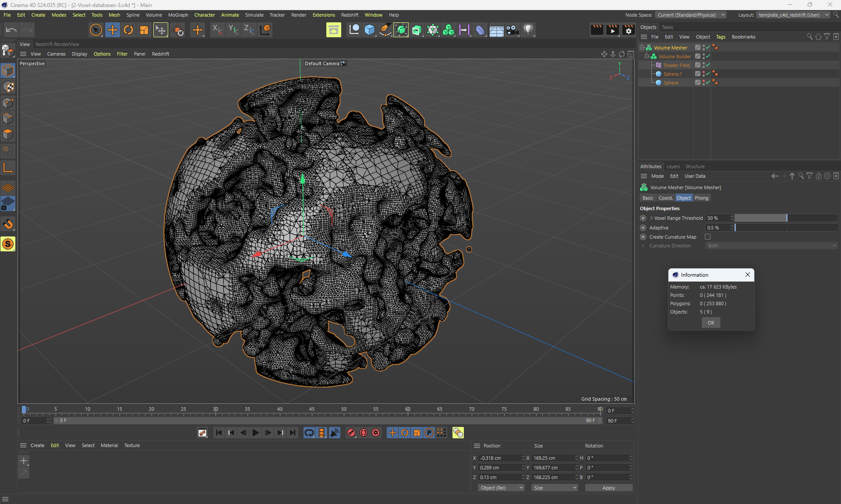Select the Move tool in toolbar

pyautogui.click(x=113, y=30)
